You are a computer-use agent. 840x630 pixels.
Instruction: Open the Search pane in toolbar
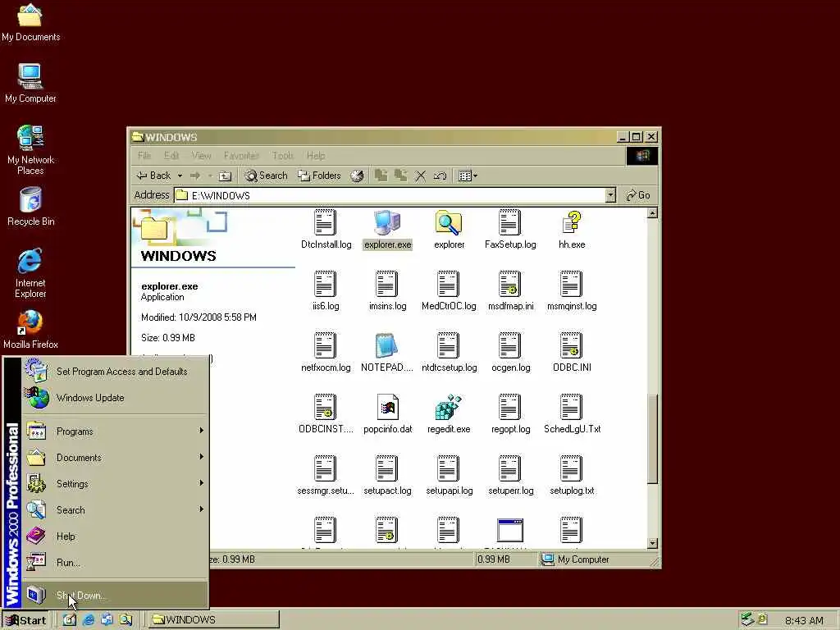click(x=266, y=176)
